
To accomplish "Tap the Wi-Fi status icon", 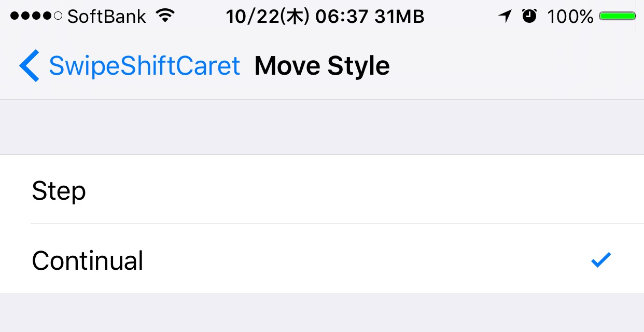I will [x=165, y=17].
